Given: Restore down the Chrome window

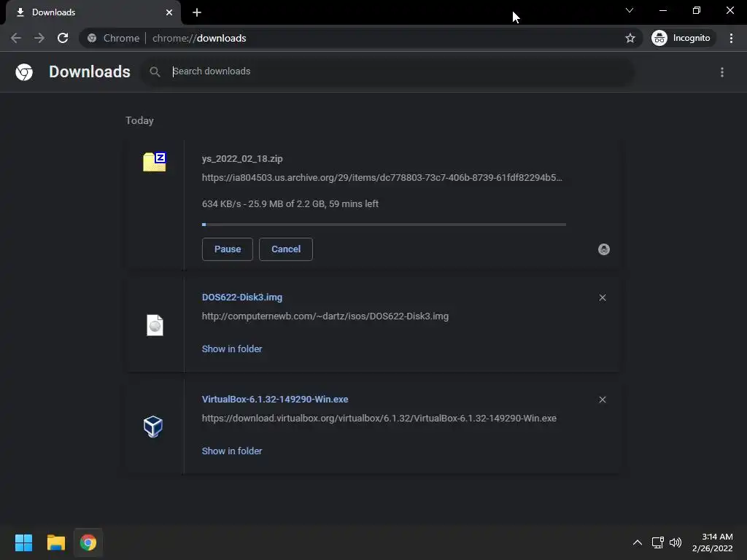Looking at the screenshot, I should (696, 10).
